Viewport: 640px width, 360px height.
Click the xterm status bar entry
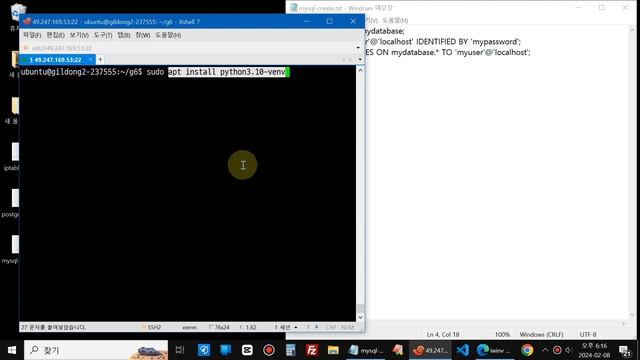coord(189,327)
